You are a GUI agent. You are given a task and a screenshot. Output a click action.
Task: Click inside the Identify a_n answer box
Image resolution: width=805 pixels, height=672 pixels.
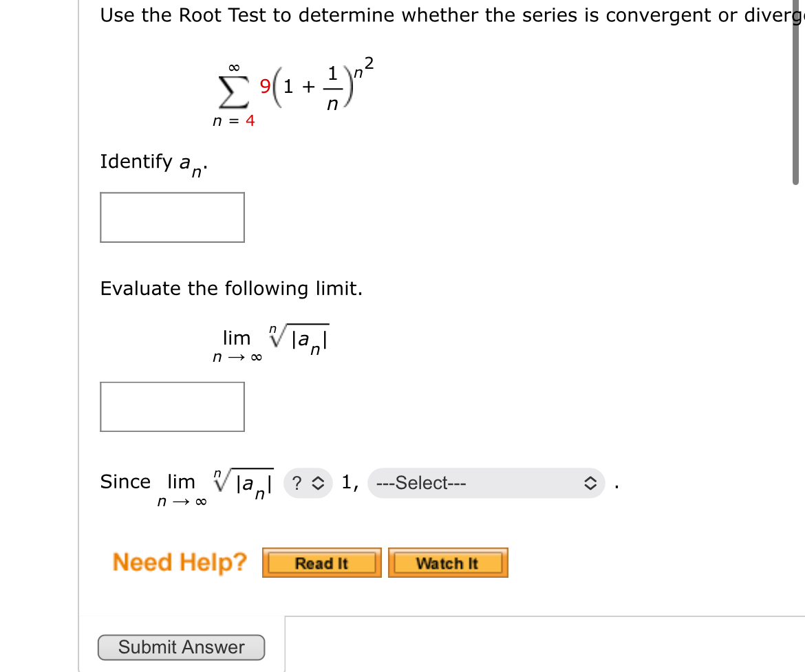[172, 217]
